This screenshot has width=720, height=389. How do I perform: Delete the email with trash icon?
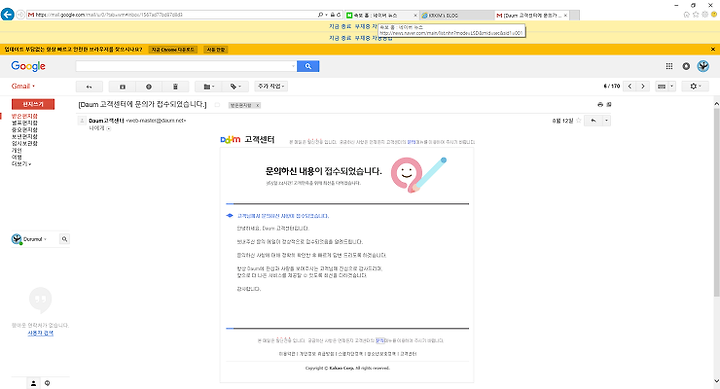(175, 86)
